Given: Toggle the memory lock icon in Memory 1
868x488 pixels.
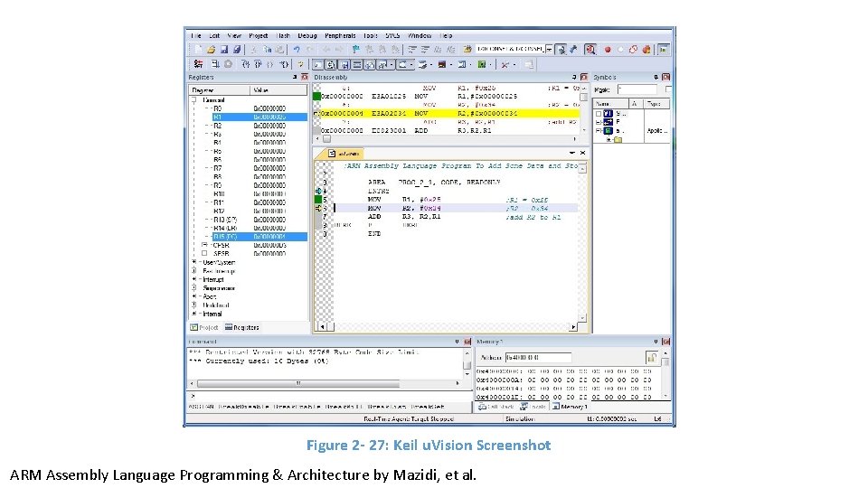Looking at the screenshot, I should pos(652,358).
